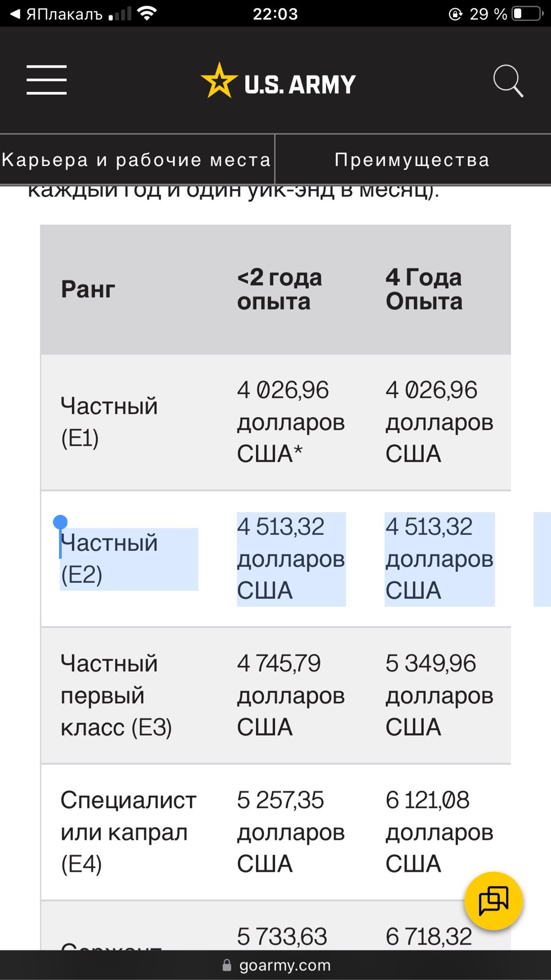Grab the blue text selection handle

(x=60, y=523)
